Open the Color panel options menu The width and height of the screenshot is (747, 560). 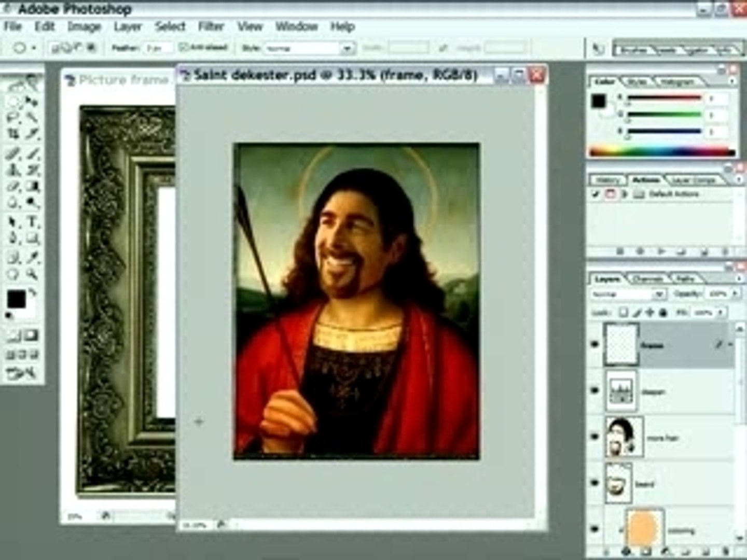click(x=732, y=81)
